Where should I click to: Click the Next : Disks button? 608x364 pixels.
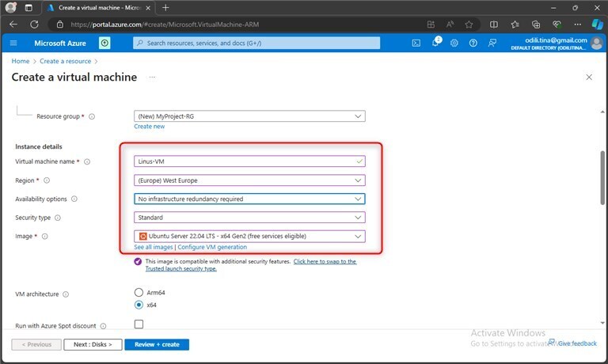[x=93, y=344]
